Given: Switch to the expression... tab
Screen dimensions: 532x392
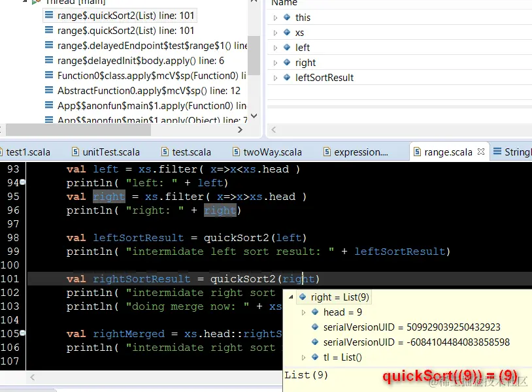Looking at the screenshot, I should click(x=356, y=152).
